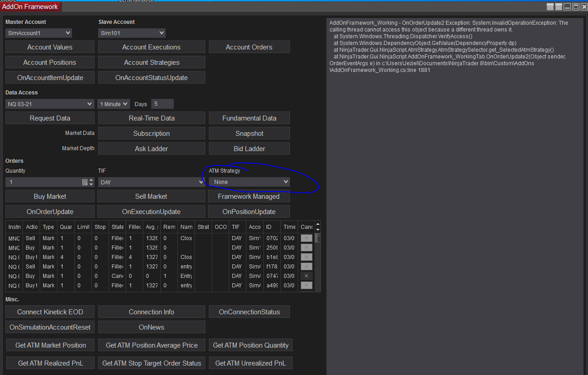Expand the TIF dropdown showing DAY
Screen dimensions: 588x375
pyautogui.click(x=151, y=182)
